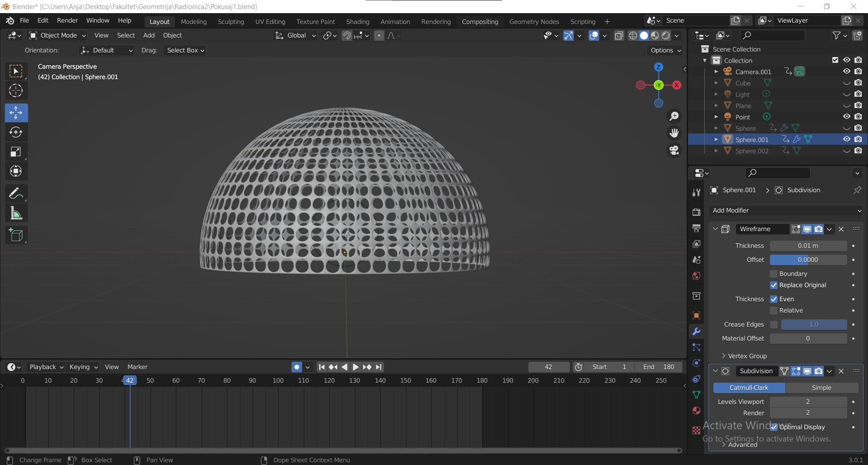
Task: Uncheck Optimal Display option
Action: pos(774,427)
